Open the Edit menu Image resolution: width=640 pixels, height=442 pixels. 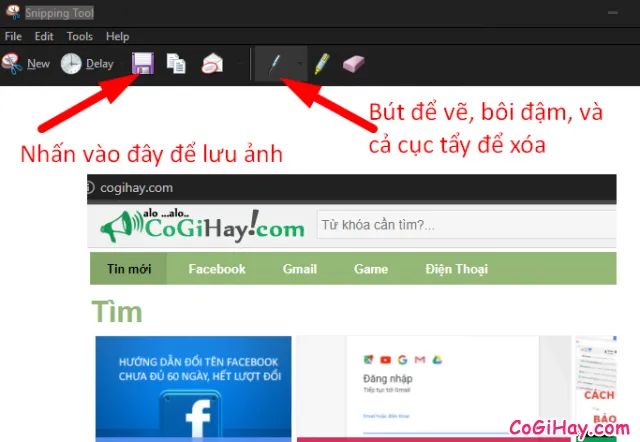coord(44,36)
